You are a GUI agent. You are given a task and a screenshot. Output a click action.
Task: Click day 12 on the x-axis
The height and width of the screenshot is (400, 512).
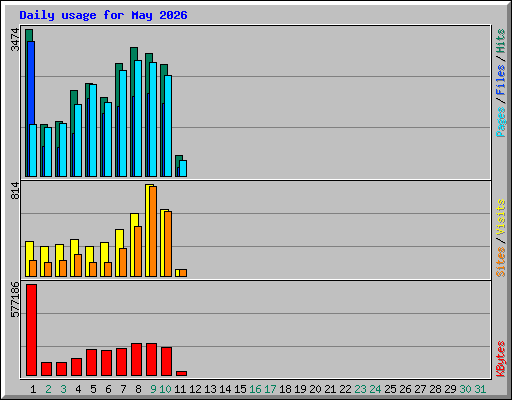(195, 389)
